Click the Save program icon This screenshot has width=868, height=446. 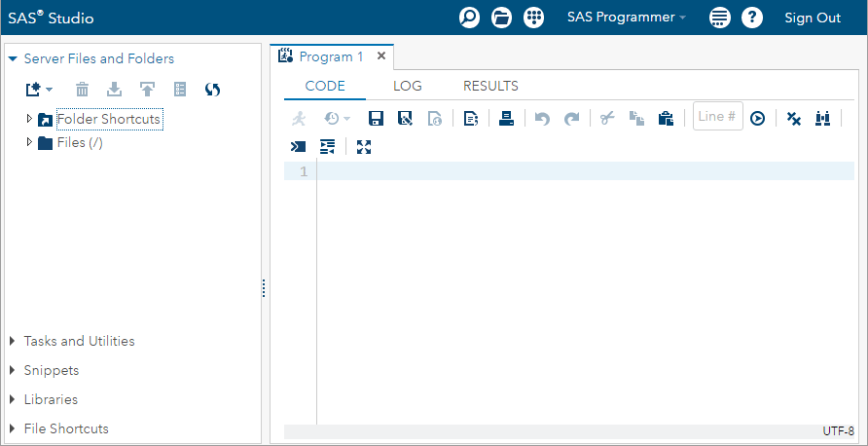376,118
